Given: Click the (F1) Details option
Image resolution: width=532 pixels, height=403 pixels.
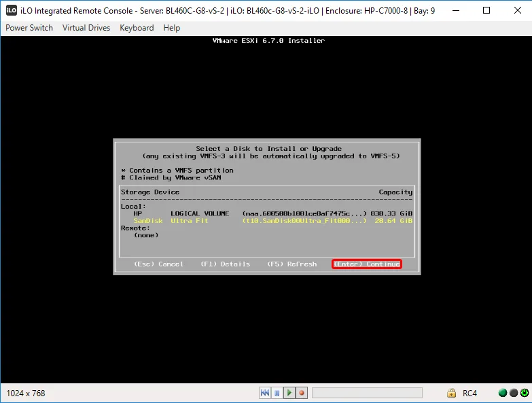Looking at the screenshot, I should click(226, 264).
